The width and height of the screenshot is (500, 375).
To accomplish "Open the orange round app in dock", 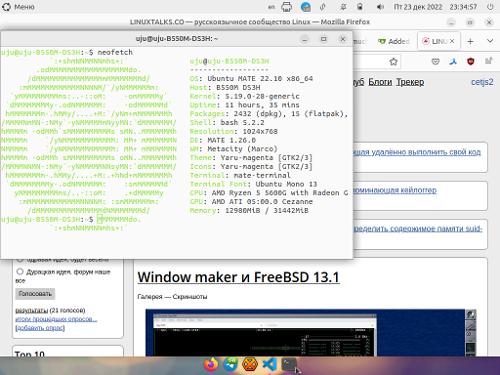I will pos(250,364).
